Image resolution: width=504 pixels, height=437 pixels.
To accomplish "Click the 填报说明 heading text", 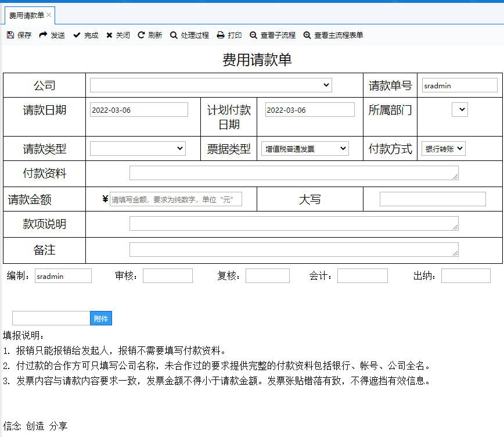I will point(23,335).
